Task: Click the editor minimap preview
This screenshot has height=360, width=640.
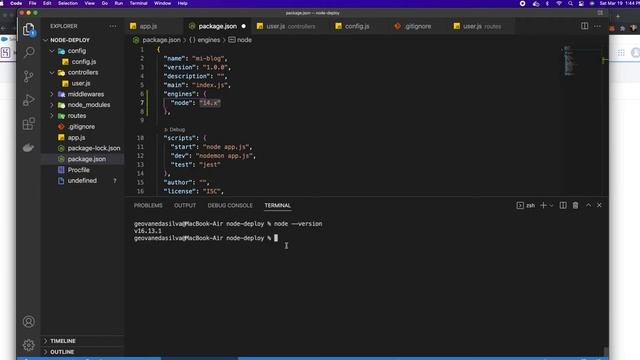Action: (569, 61)
